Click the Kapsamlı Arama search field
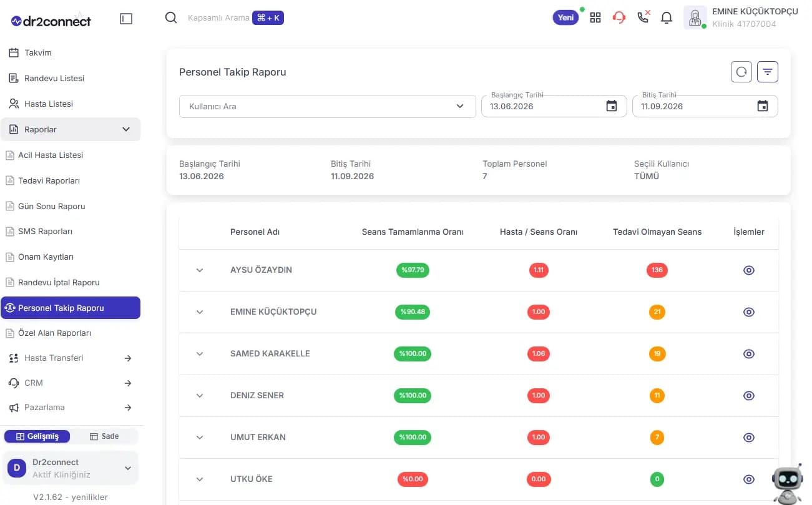The image size is (812, 505). click(x=218, y=18)
